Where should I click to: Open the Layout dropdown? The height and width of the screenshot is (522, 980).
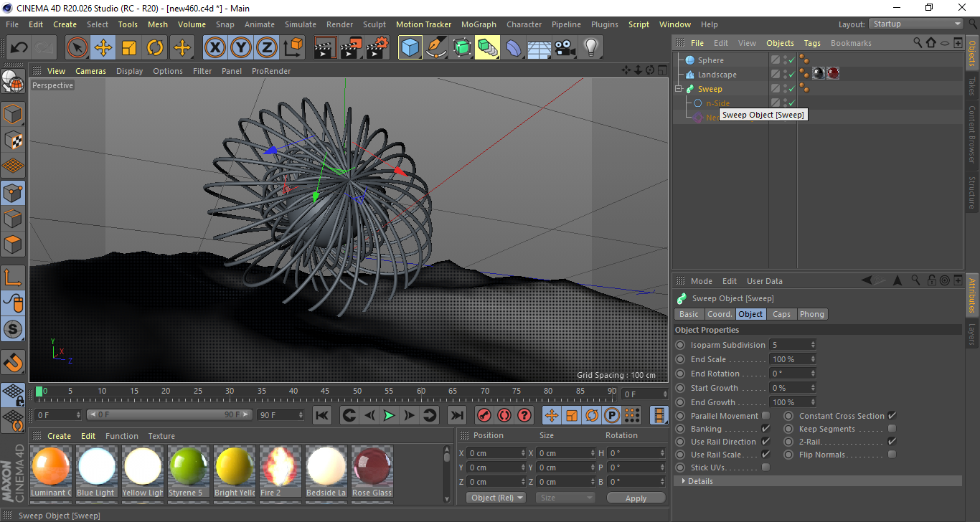916,24
